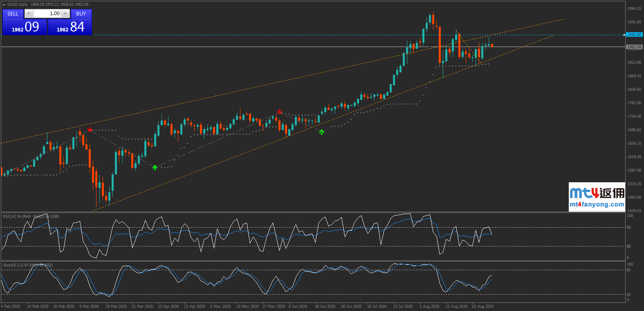644x311 pixels.
Task: Collapse one-click trading panel via triangle
Action: pos(4,4)
